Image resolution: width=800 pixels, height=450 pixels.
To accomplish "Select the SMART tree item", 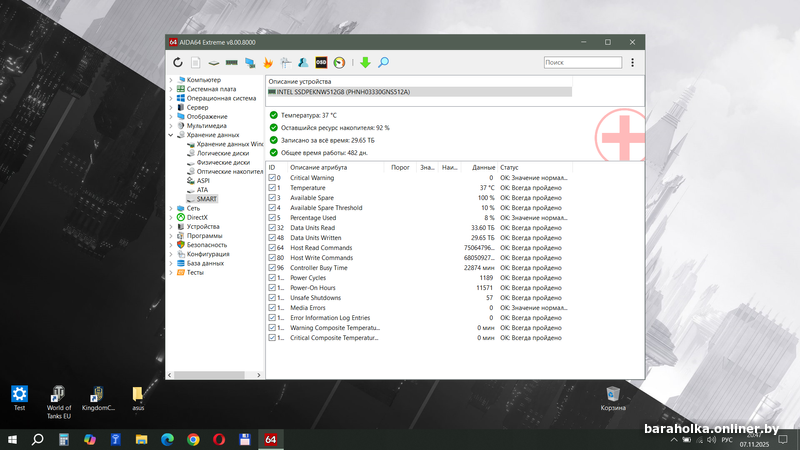I will tap(207, 199).
